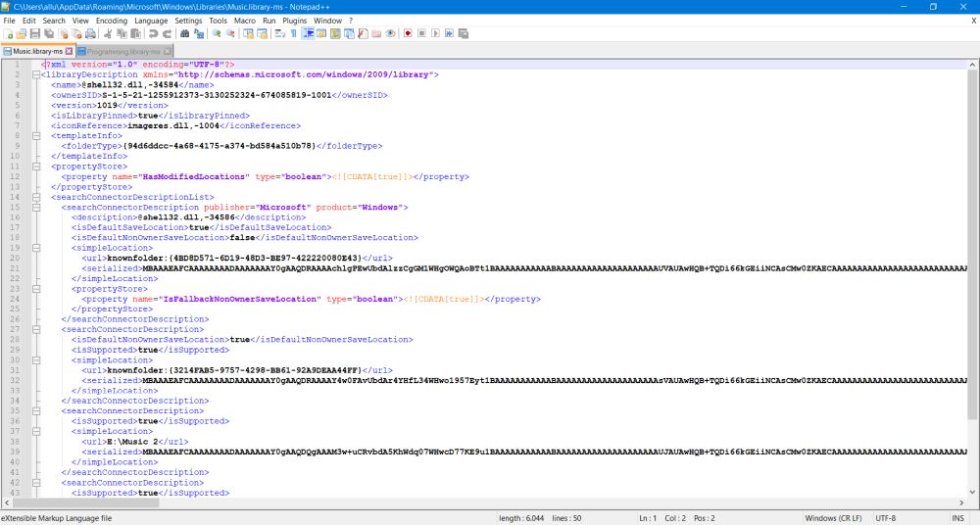This screenshot has width=980, height=525.
Task: Collapse the searchConnectorDescription fold on line 15
Action: [35, 207]
